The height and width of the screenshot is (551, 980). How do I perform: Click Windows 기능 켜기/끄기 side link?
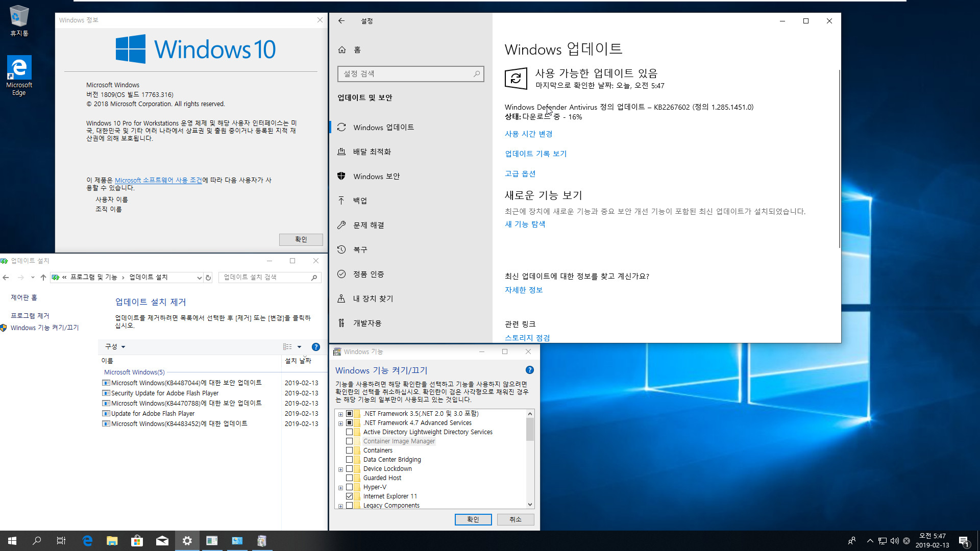coord(45,328)
